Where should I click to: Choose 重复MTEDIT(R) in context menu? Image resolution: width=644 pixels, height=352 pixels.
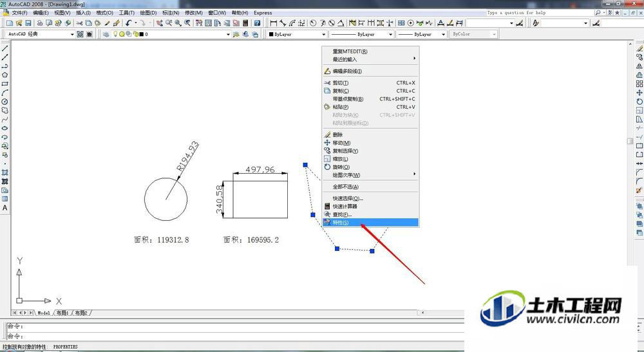click(370, 51)
